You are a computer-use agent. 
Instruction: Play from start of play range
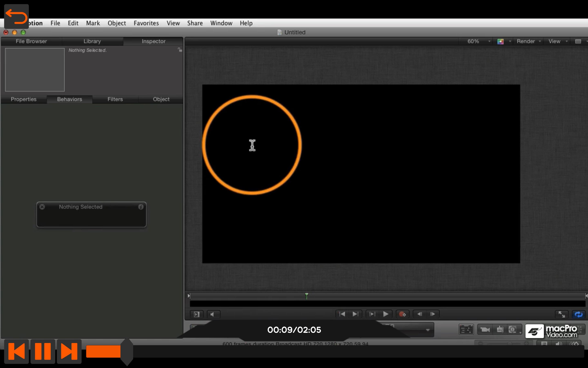[372, 314]
